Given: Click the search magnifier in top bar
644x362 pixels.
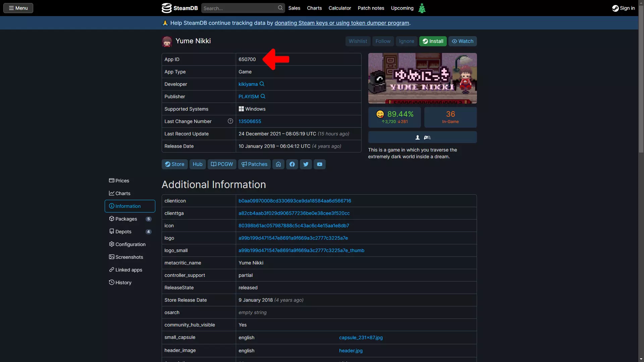Looking at the screenshot, I should pos(280,8).
